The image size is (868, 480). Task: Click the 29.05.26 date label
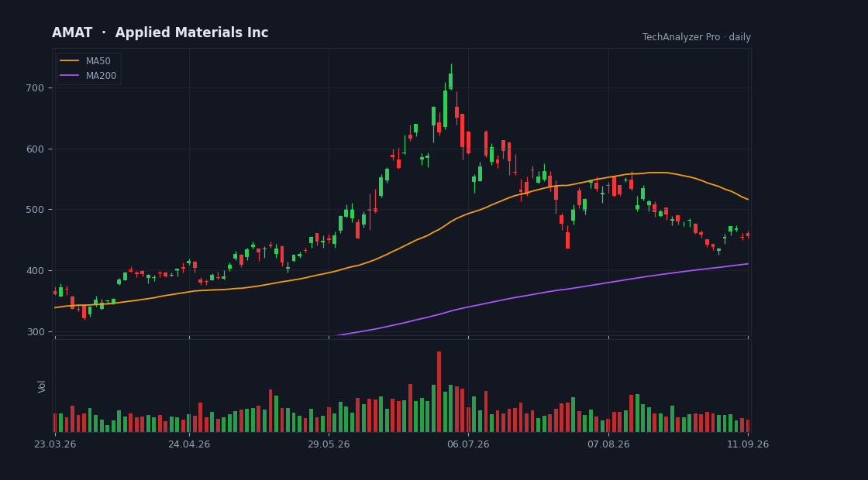point(329,444)
